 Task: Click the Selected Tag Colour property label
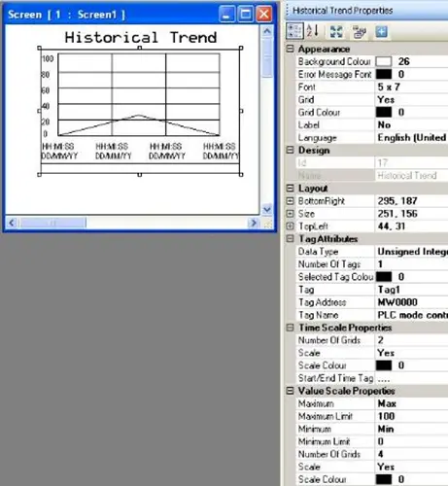335,277
